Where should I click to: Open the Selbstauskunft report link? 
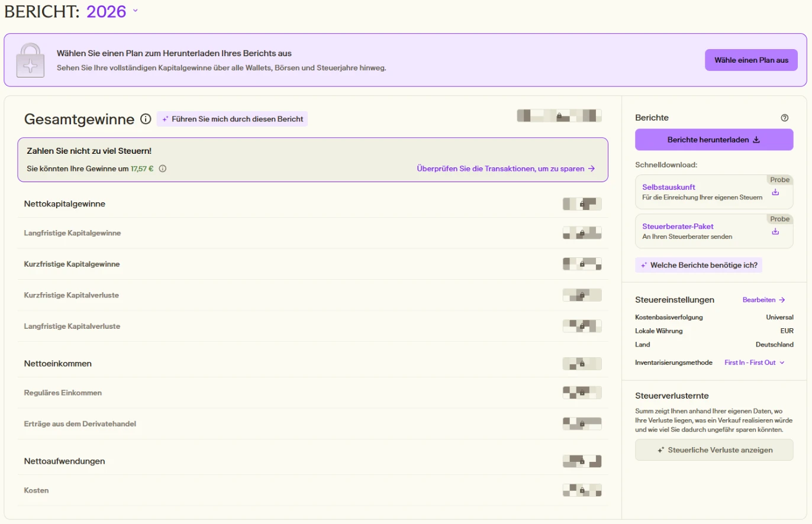coord(669,187)
